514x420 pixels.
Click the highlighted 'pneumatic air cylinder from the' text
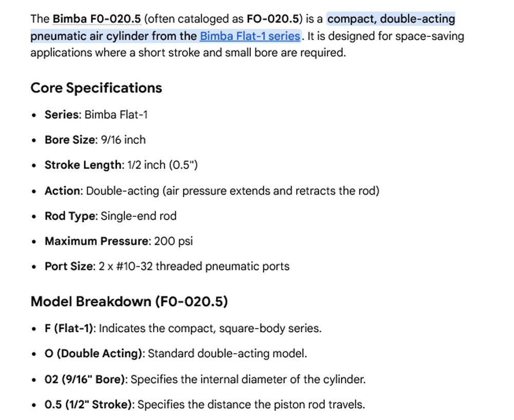coord(114,35)
